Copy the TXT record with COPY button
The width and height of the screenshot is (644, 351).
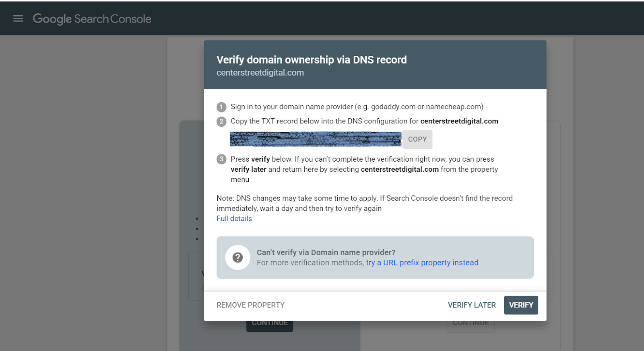(x=417, y=139)
